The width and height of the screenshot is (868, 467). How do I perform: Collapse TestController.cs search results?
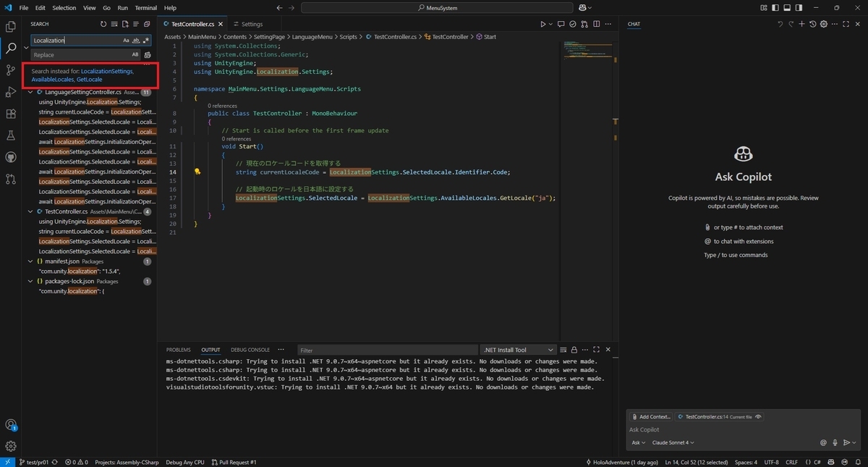point(31,211)
